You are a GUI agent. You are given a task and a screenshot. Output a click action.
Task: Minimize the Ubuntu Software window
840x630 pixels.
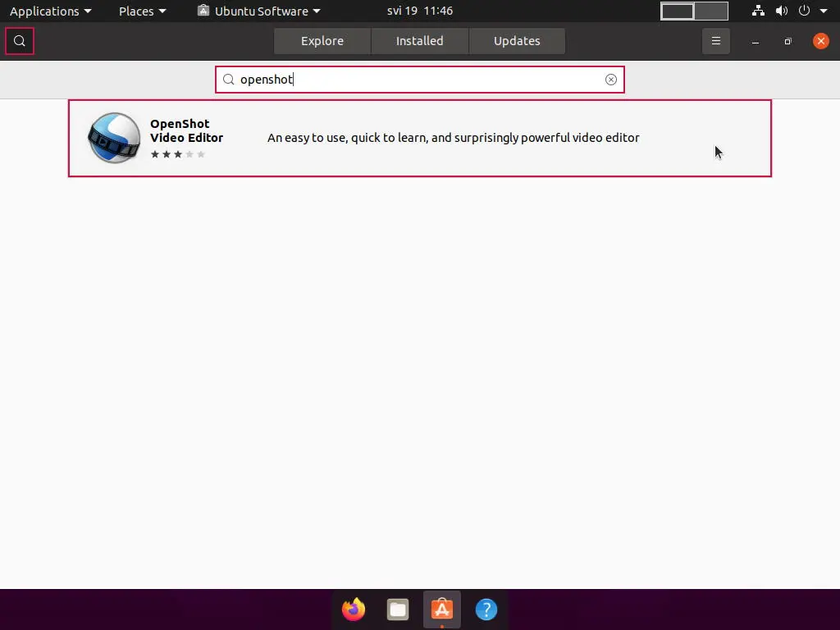pos(756,41)
